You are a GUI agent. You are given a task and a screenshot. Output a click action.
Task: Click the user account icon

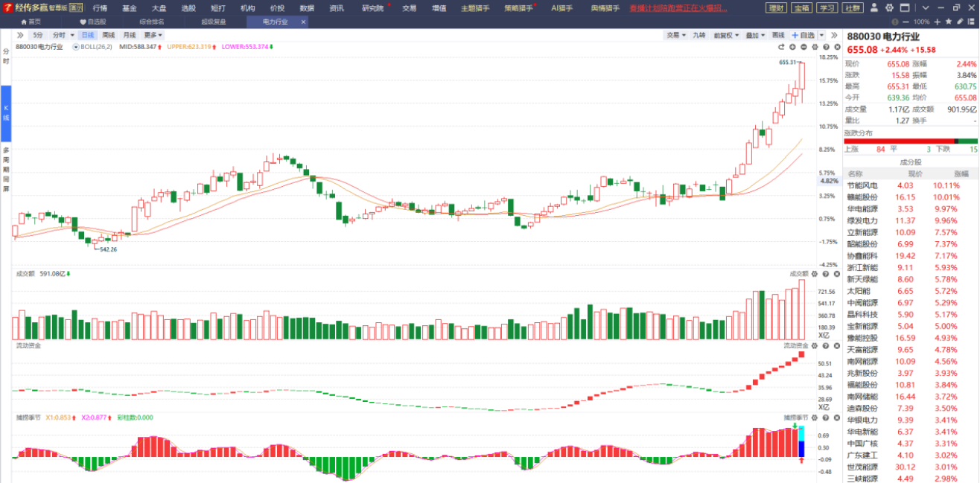pyautogui.click(x=872, y=8)
